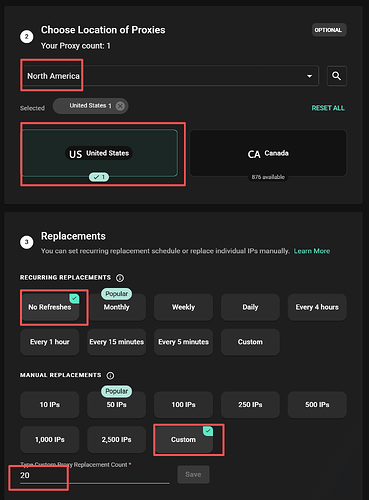Choose Monthly recurring replacement
Image resolution: width=369 pixels, height=500 pixels.
coord(116,307)
